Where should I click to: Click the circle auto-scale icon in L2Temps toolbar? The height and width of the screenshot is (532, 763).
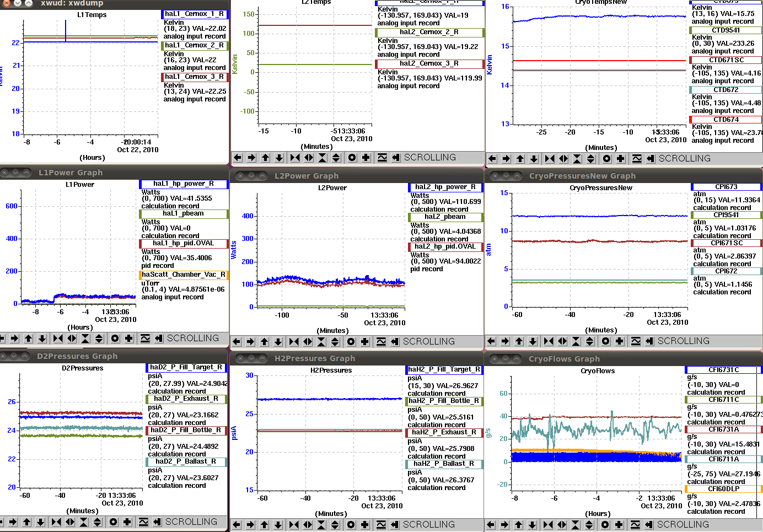(352, 158)
